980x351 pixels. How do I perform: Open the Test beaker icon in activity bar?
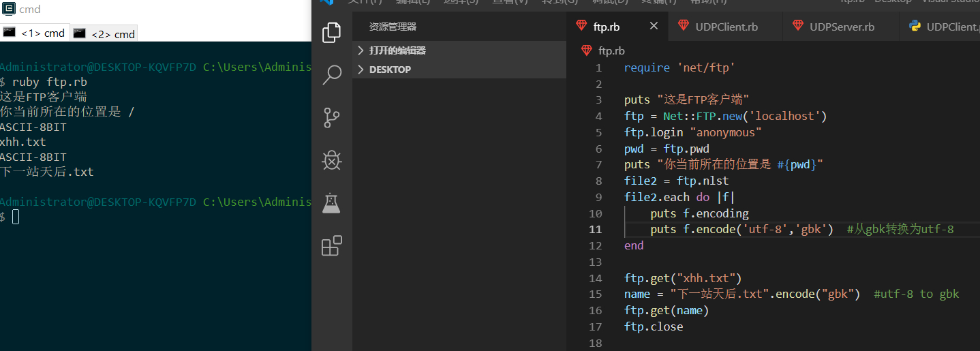(332, 203)
